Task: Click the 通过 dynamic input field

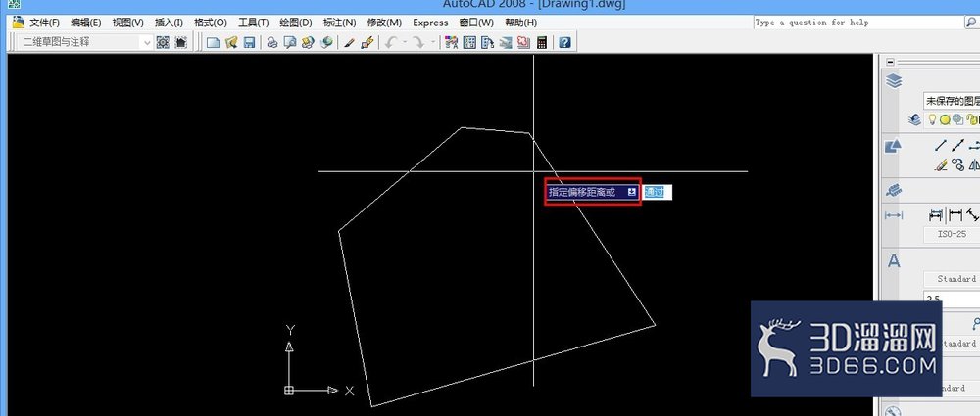Action: point(658,192)
